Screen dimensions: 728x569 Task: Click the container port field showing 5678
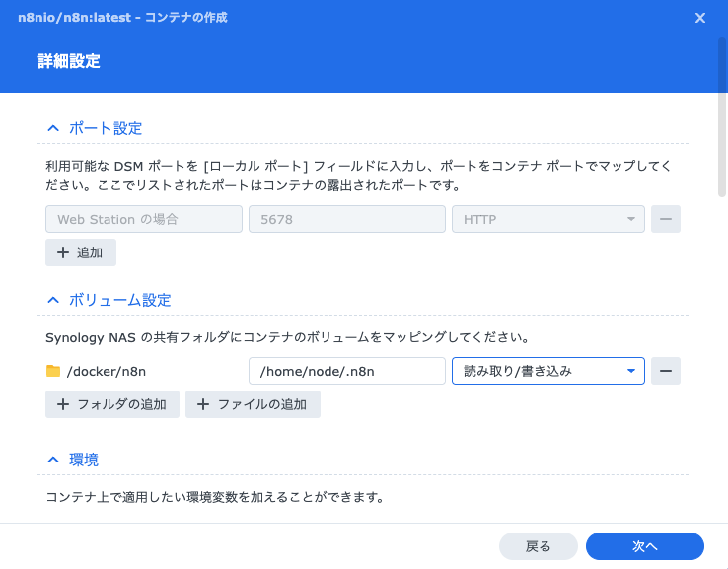[x=346, y=219]
